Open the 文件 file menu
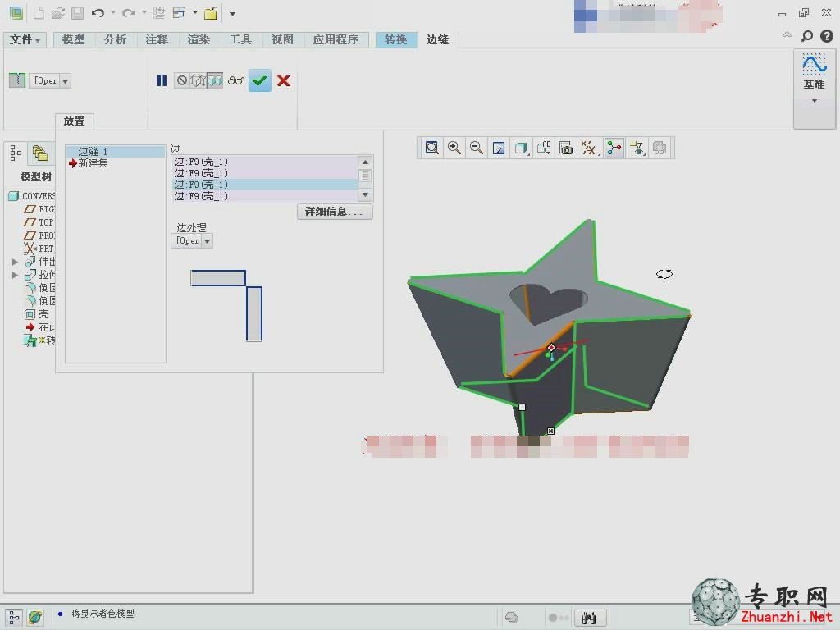The image size is (840, 630). pos(25,39)
